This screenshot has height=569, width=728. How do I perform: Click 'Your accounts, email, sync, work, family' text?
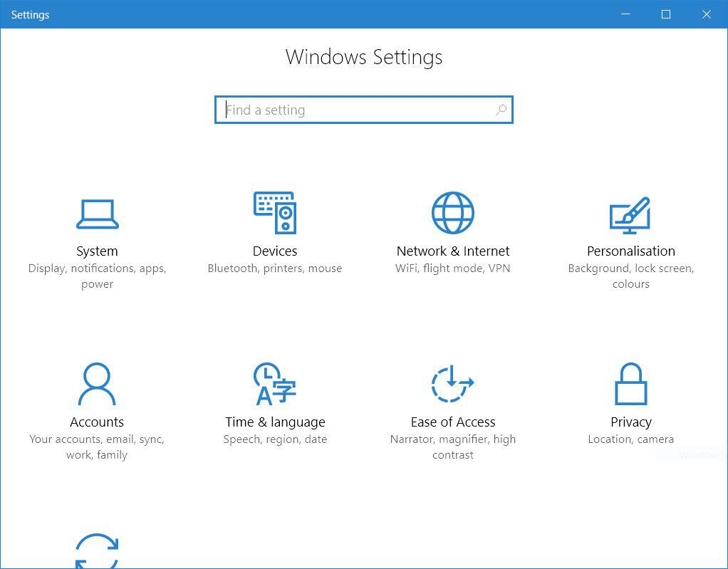(97, 447)
